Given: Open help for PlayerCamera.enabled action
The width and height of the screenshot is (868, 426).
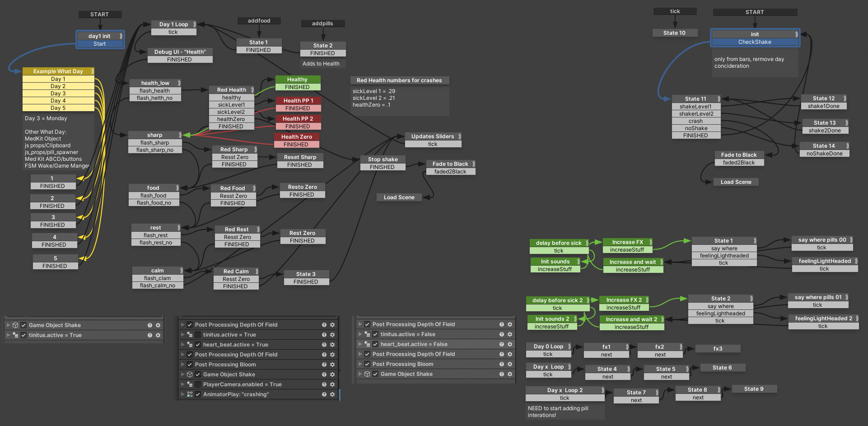Looking at the screenshot, I should click(x=324, y=384).
